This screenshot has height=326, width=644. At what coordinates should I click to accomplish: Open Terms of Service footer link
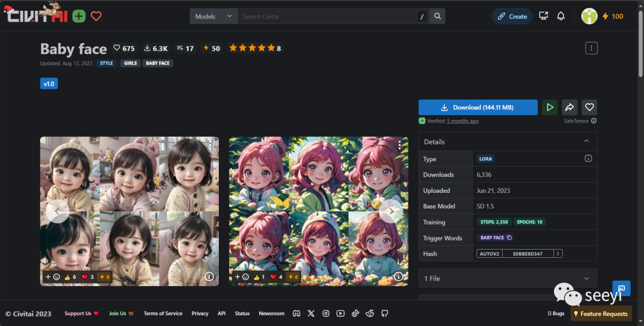pyautogui.click(x=163, y=313)
